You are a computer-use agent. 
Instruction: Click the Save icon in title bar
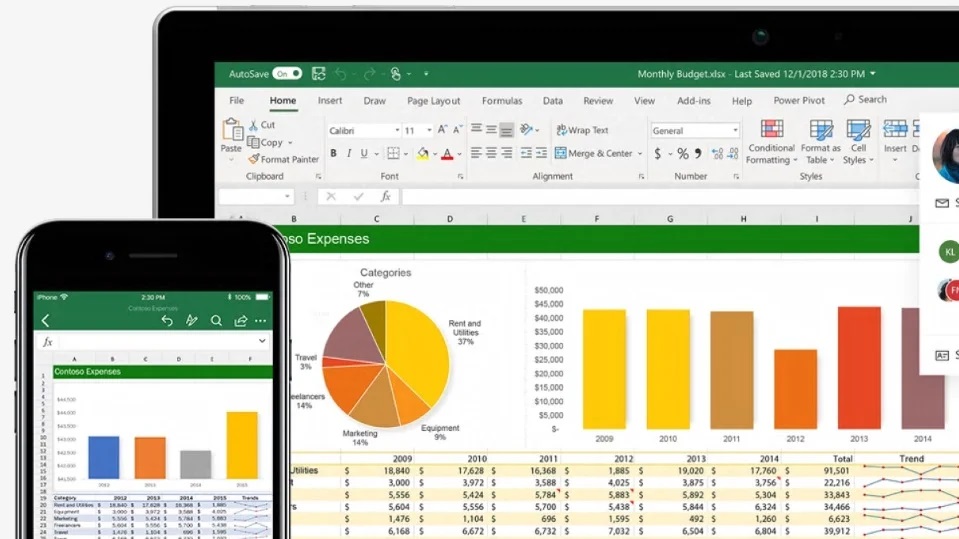pyautogui.click(x=318, y=74)
